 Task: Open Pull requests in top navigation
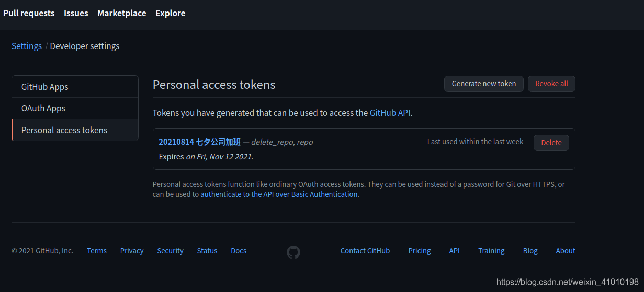[x=29, y=13]
